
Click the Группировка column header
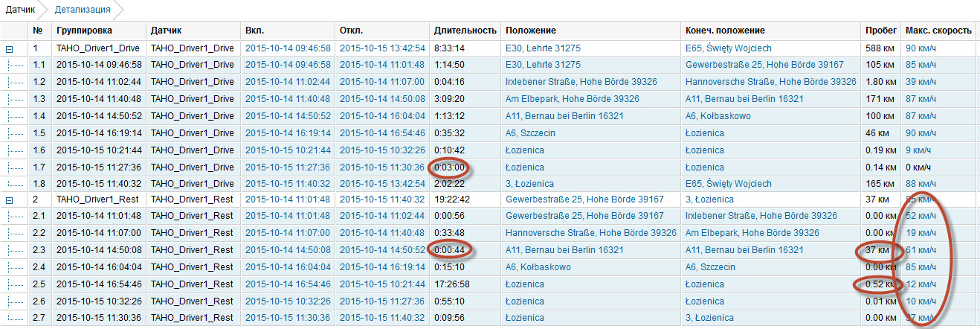point(84,31)
